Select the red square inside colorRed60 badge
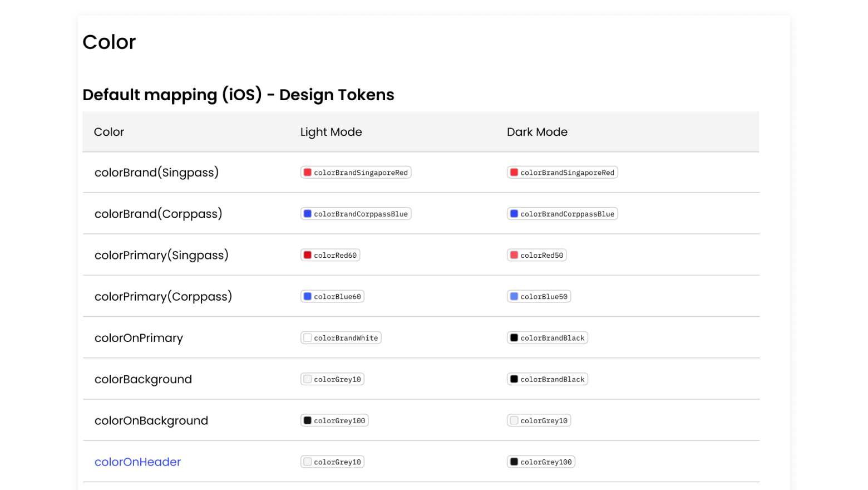The image size is (868, 490). (x=307, y=254)
